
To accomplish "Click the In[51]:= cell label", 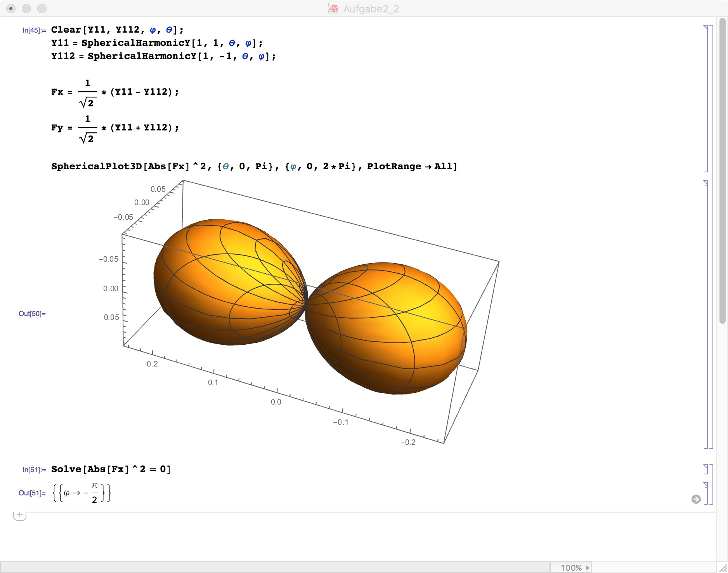I will click(x=34, y=470).
